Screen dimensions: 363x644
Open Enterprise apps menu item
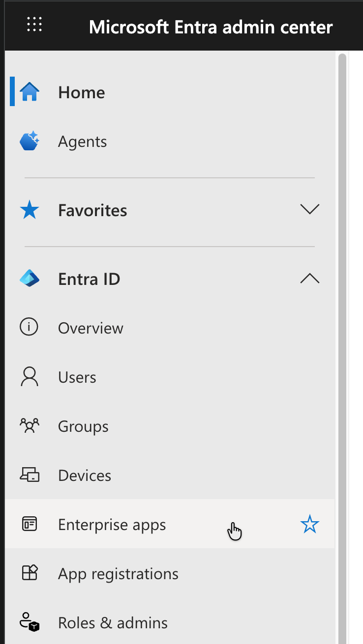coord(112,525)
